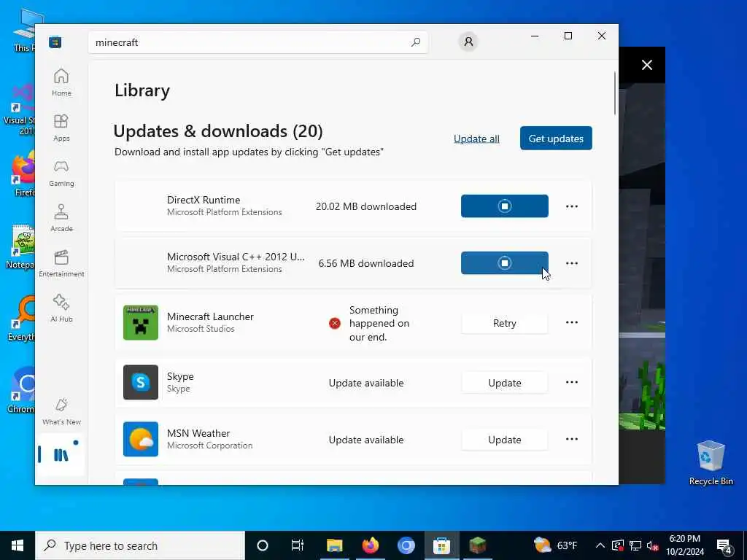Select the Library icon in sidebar
Viewport: 747px width, 560px height.
[x=61, y=455]
